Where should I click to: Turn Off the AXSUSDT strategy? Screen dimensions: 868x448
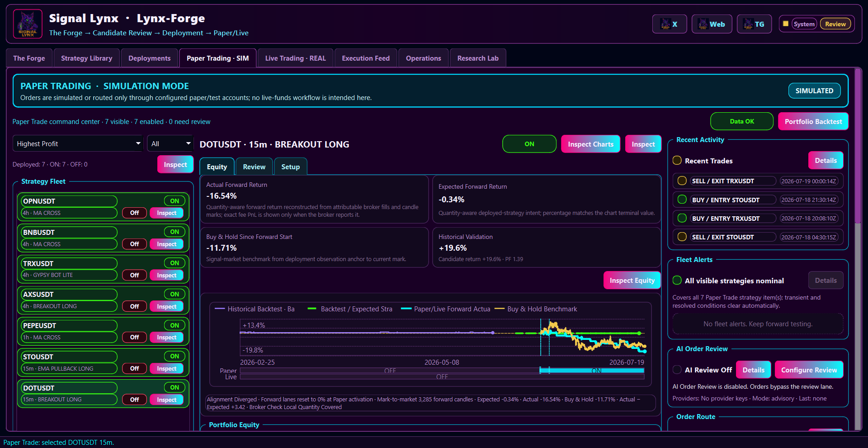134,306
